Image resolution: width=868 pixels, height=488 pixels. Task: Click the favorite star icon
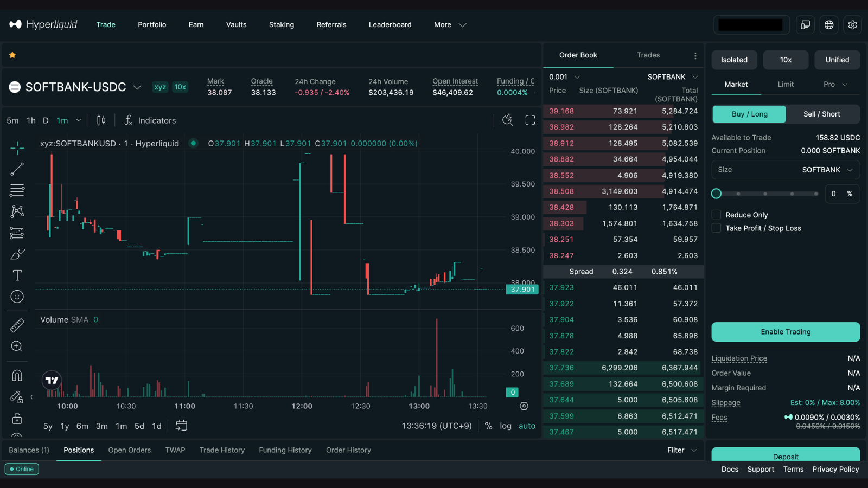12,55
